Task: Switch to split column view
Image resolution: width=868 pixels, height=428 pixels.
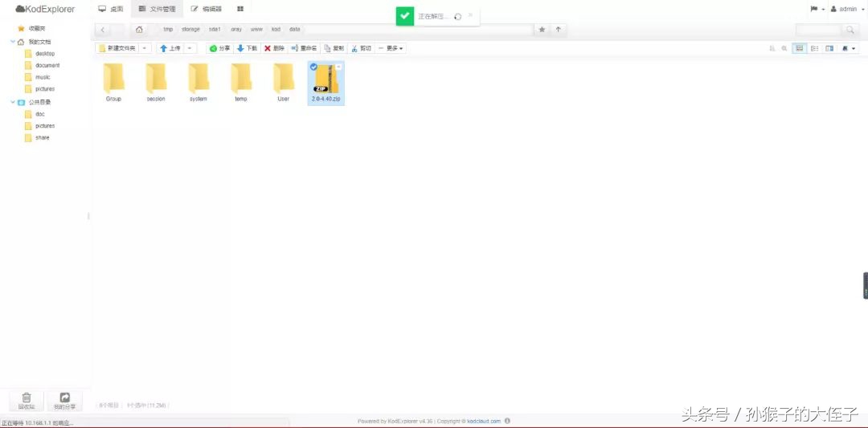Action: click(x=829, y=48)
